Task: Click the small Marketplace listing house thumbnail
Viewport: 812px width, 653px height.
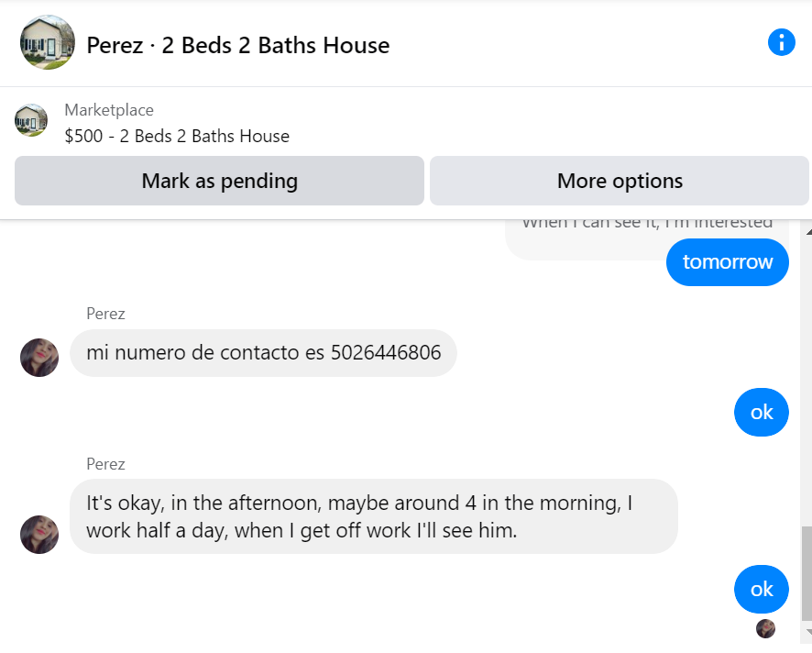Action: point(31,120)
